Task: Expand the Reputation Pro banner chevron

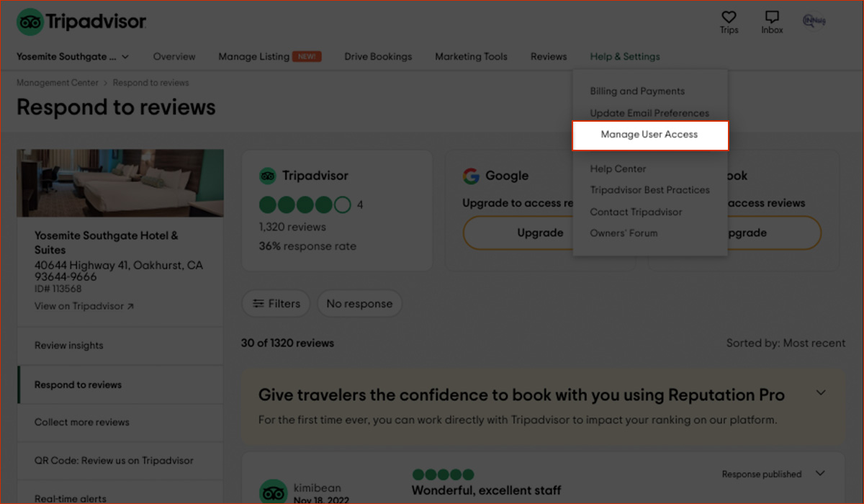Action: click(820, 393)
